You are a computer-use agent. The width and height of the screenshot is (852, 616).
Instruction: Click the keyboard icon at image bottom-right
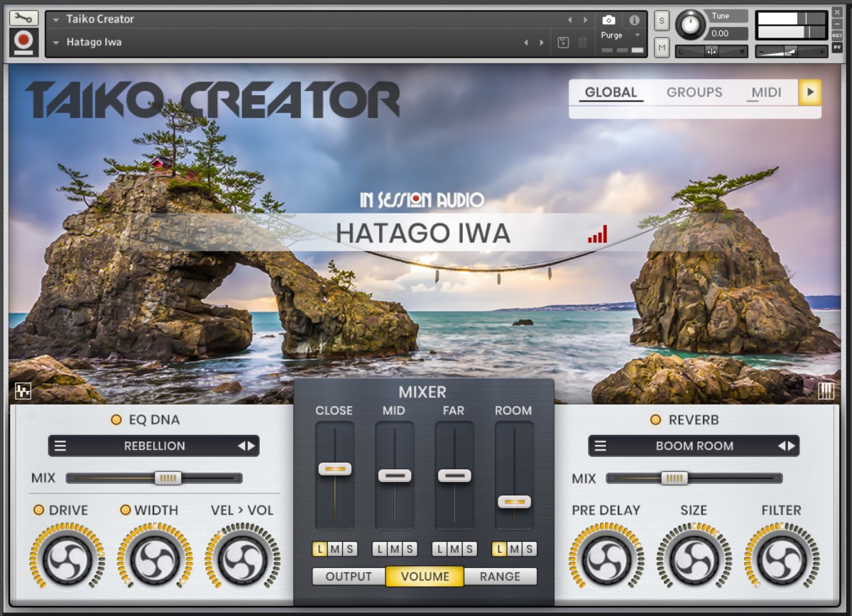point(826,391)
